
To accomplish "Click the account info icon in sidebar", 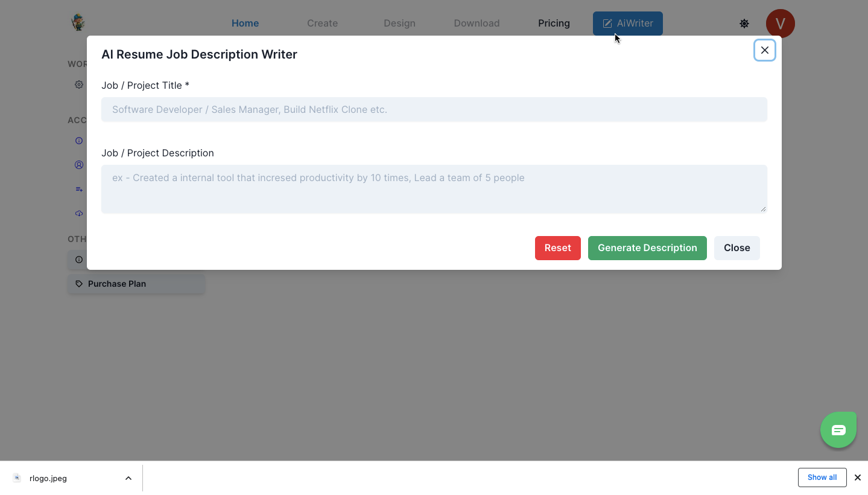I will [x=78, y=140].
